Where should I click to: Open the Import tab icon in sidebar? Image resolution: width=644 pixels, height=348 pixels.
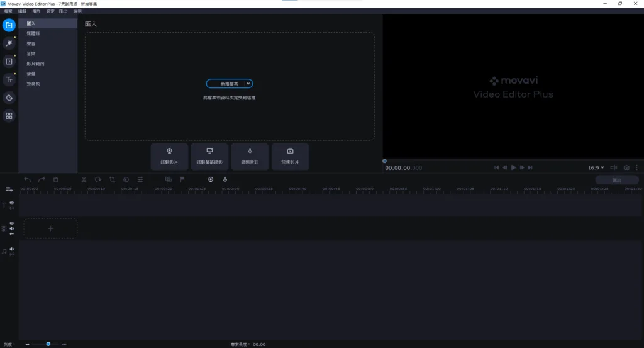[9, 25]
